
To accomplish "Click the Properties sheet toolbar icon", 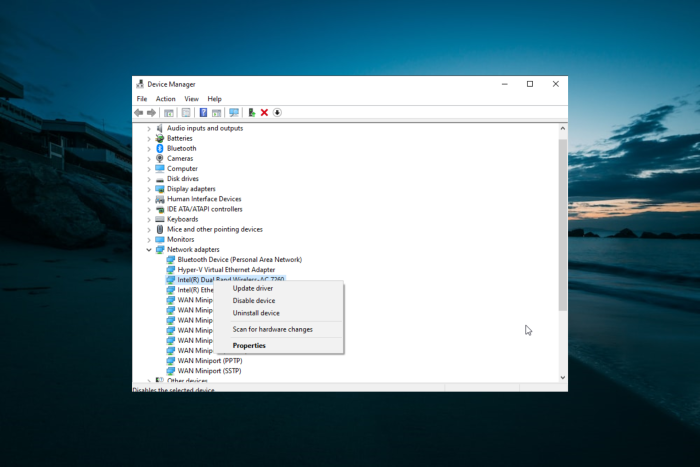I will tap(186, 113).
